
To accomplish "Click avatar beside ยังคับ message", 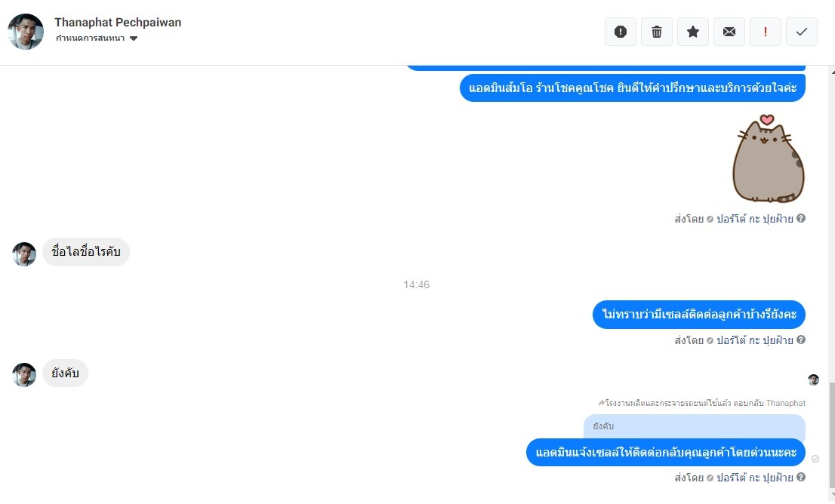I will [24, 375].
